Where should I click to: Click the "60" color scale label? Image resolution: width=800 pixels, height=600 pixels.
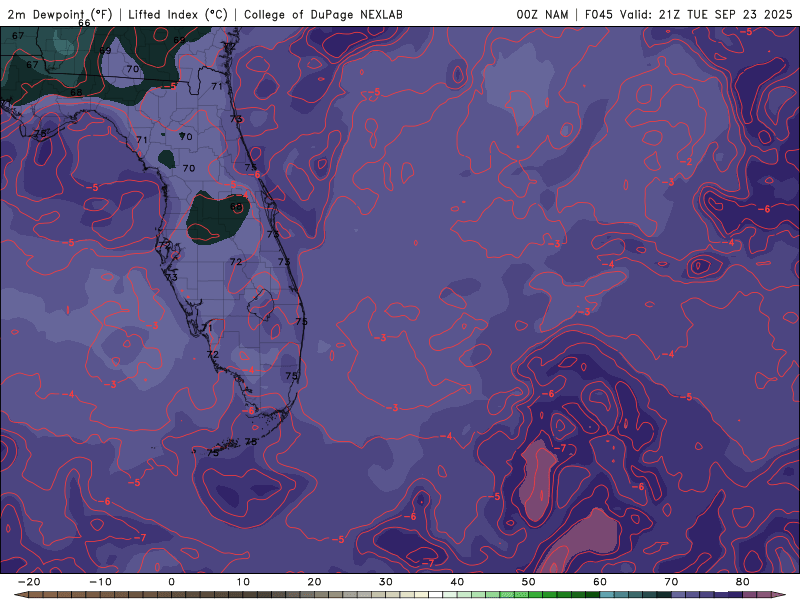click(x=600, y=582)
